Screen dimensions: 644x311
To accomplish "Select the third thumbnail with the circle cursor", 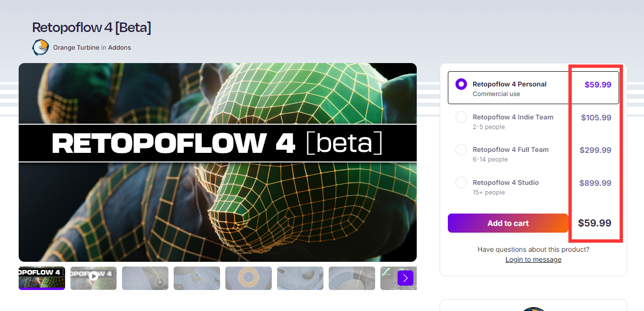I will coord(145,278).
